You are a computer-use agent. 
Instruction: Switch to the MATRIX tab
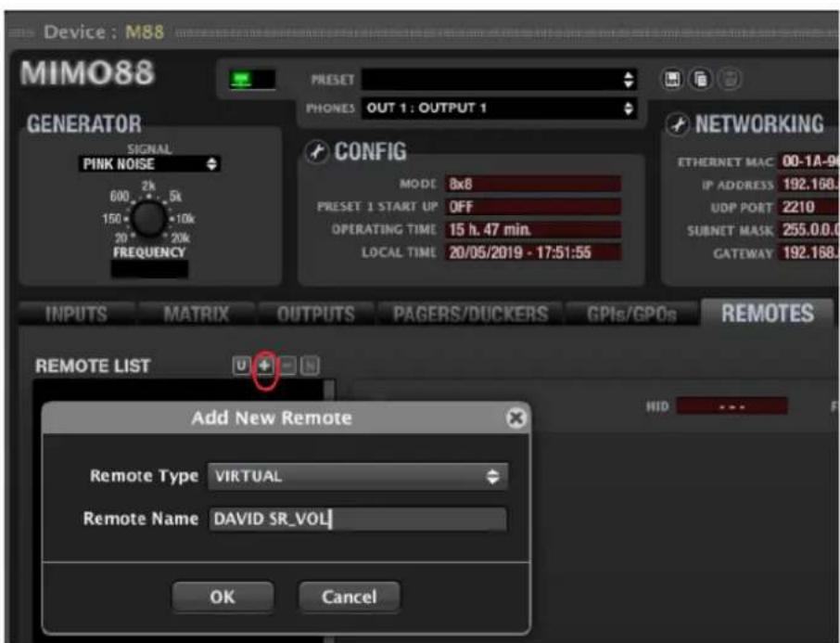coord(197,315)
